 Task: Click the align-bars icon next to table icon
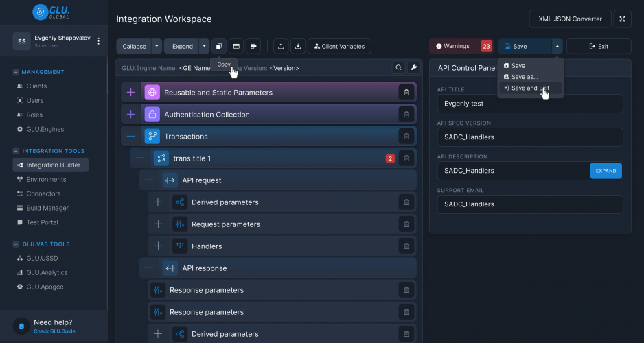coord(253,47)
